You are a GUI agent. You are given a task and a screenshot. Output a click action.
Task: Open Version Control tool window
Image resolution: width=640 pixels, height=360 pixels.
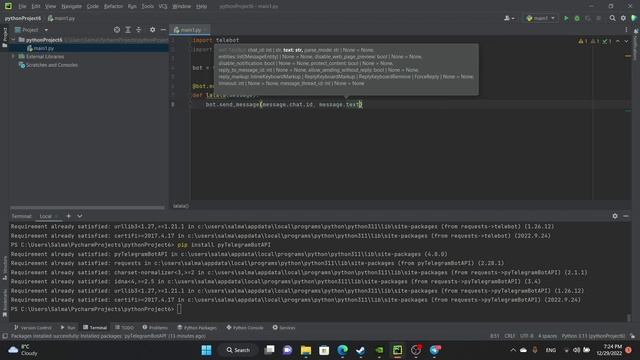coord(33,328)
